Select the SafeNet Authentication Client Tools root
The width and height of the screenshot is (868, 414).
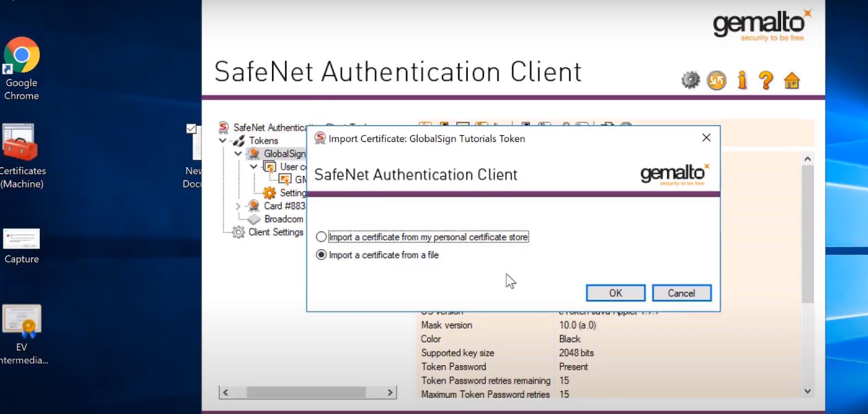click(x=270, y=127)
